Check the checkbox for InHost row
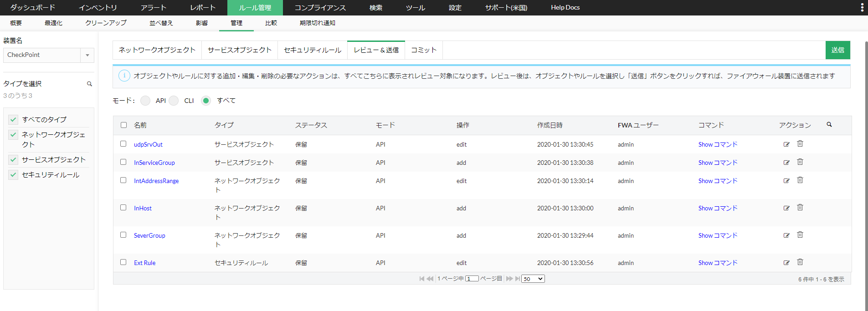The image size is (868, 311). pyautogui.click(x=123, y=208)
